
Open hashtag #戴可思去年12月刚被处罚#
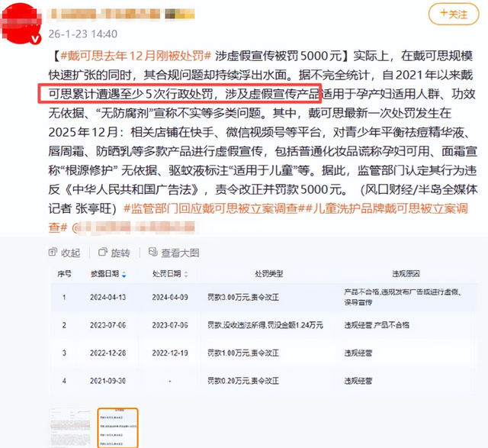click(x=136, y=56)
